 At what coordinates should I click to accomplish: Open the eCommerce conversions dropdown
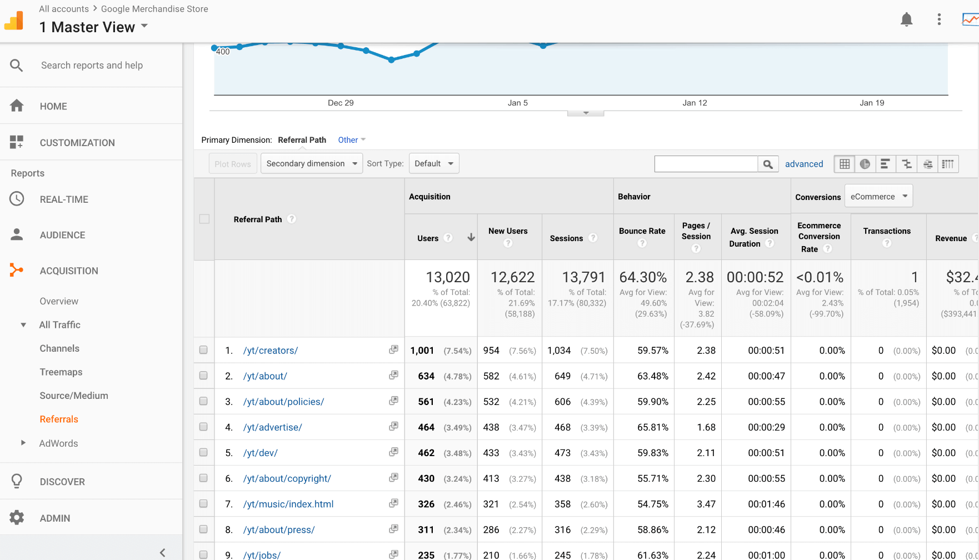pos(878,196)
